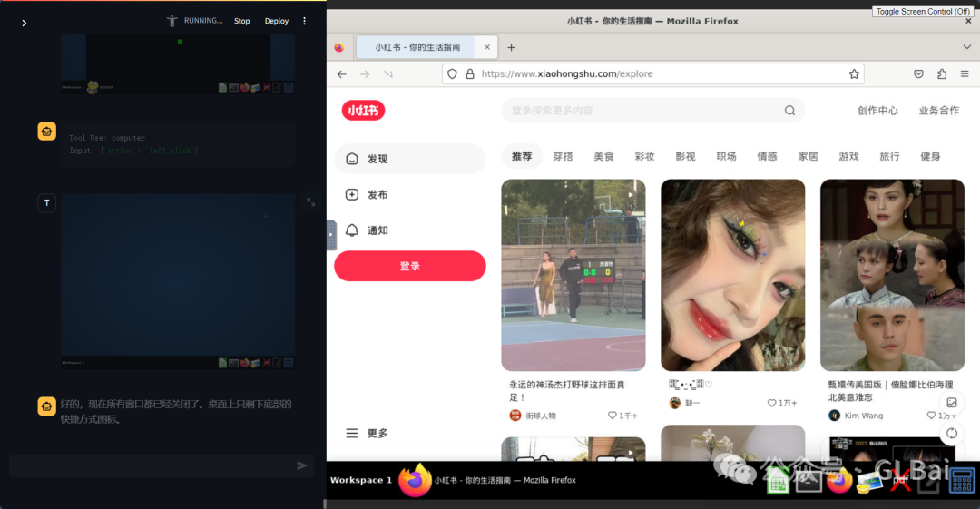Click Firefox icon in the bottom taskbar

point(415,480)
